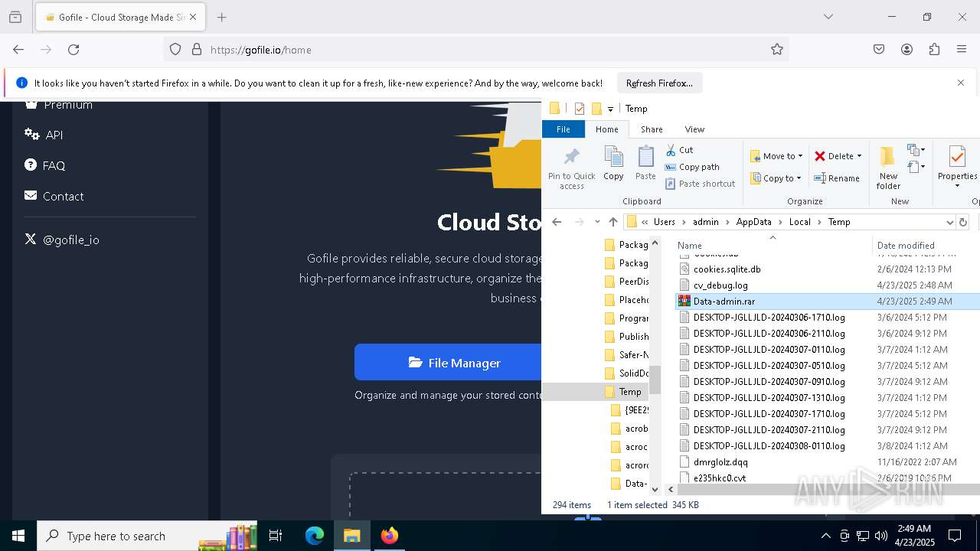Click New folder icon
This screenshot has width=980, height=551.
pyautogui.click(x=888, y=168)
